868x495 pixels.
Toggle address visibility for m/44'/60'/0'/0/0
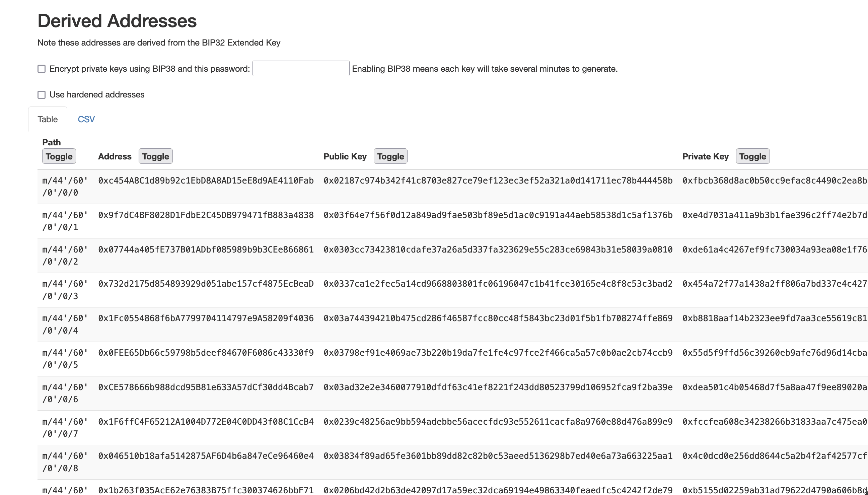pos(156,156)
